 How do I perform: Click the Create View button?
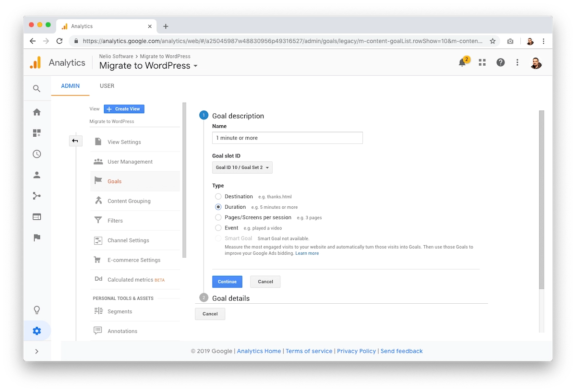pyautogui.click(x=124, y=109)
